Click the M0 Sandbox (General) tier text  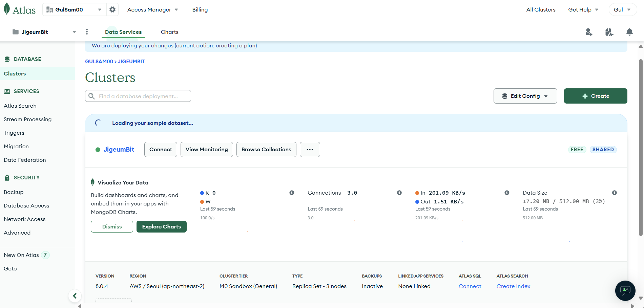248,286
